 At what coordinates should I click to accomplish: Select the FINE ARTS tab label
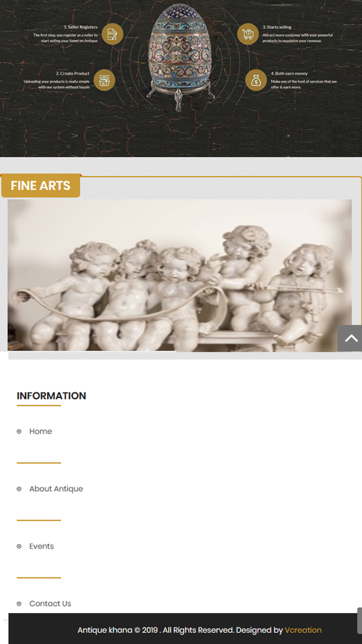pos(41,186)
